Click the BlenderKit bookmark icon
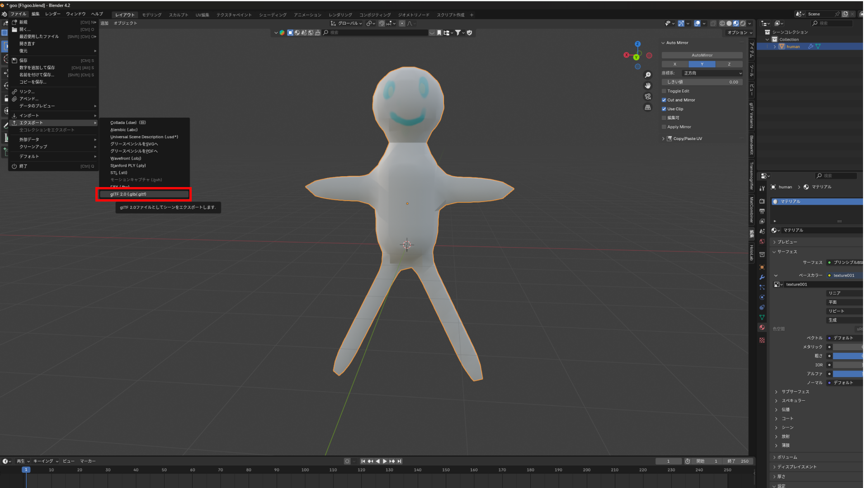 click(439, 33)
